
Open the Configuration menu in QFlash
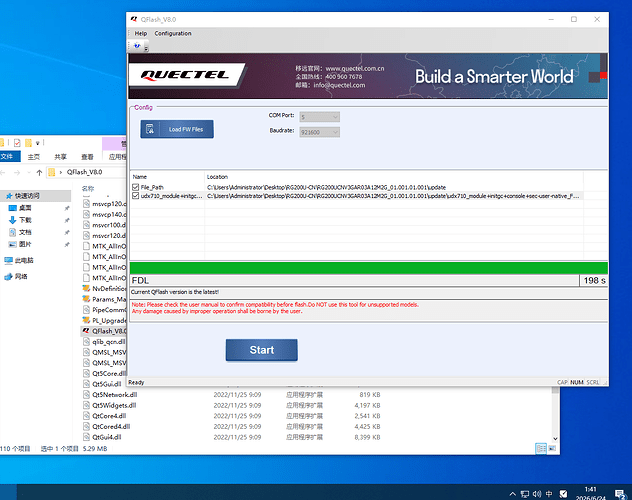click(x=173, y=33)
